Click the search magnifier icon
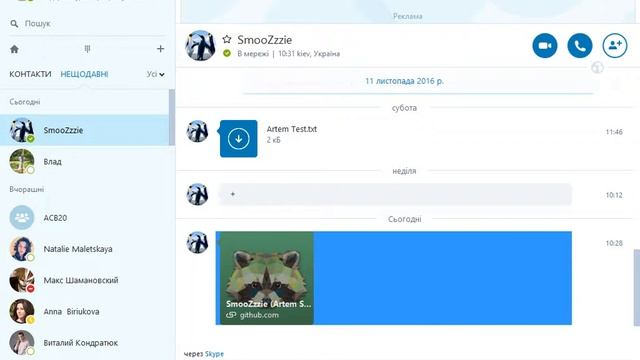 click(x=14, y=24)
